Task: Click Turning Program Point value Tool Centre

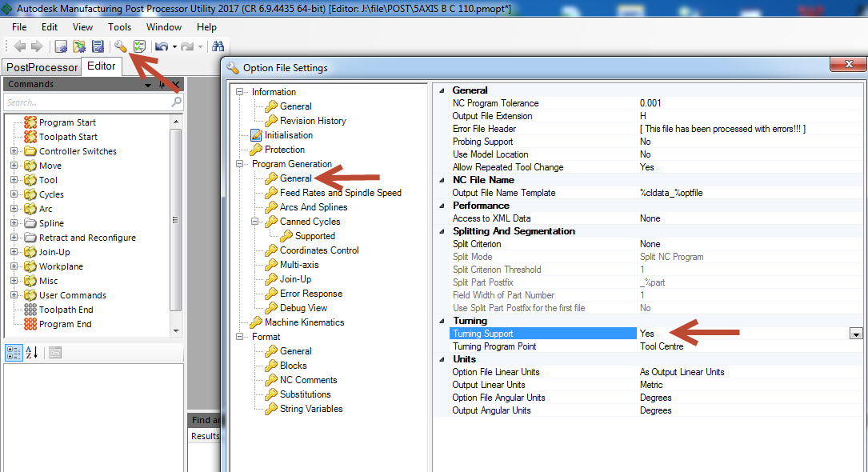Action: pyautogui.click(x=662, y=346)
